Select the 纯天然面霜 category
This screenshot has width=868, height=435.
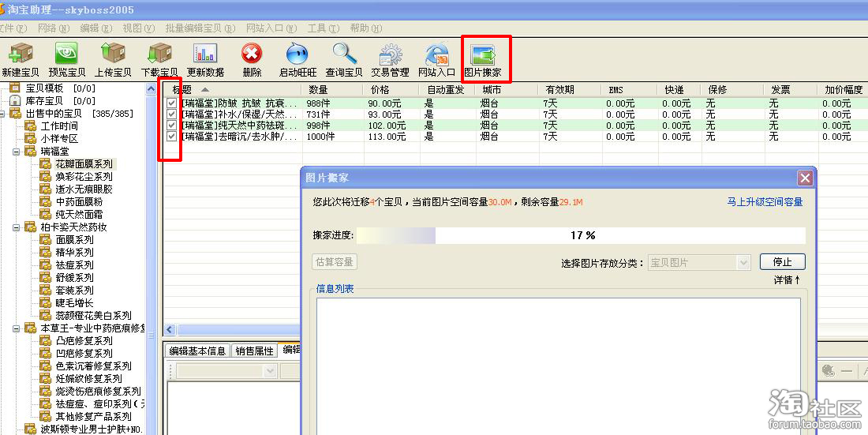tap(79, 215)
